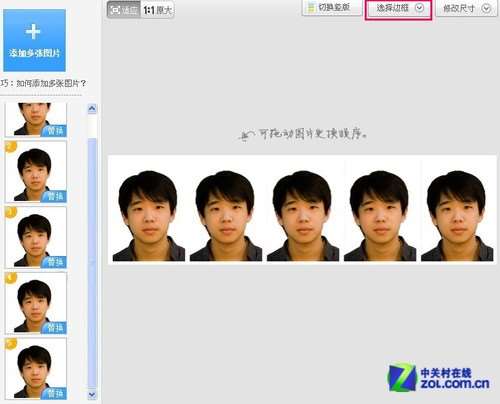The width and height of the screenshot is (500, 404).
Task: Click 替换 on thumbnail number 4
Action: click(54, 328)
